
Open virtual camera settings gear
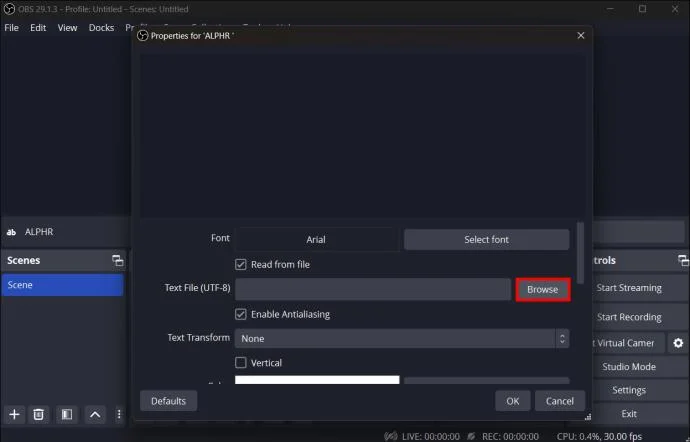point(678,343)
